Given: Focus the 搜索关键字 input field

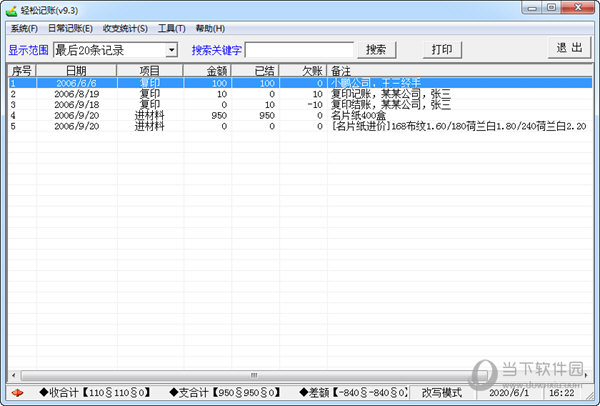Looking at the screenshot, I should tap(299, 50).
